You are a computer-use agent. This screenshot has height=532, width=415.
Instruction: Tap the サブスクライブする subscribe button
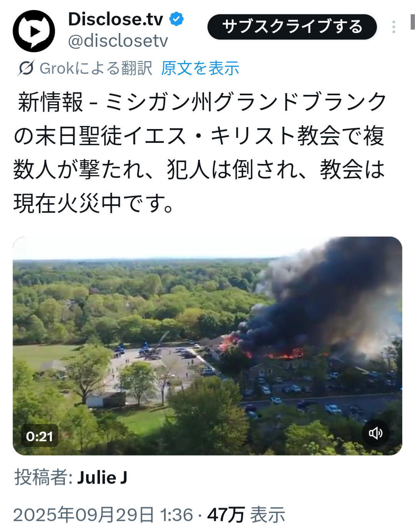pyautogui.click(x=292, y=27)
